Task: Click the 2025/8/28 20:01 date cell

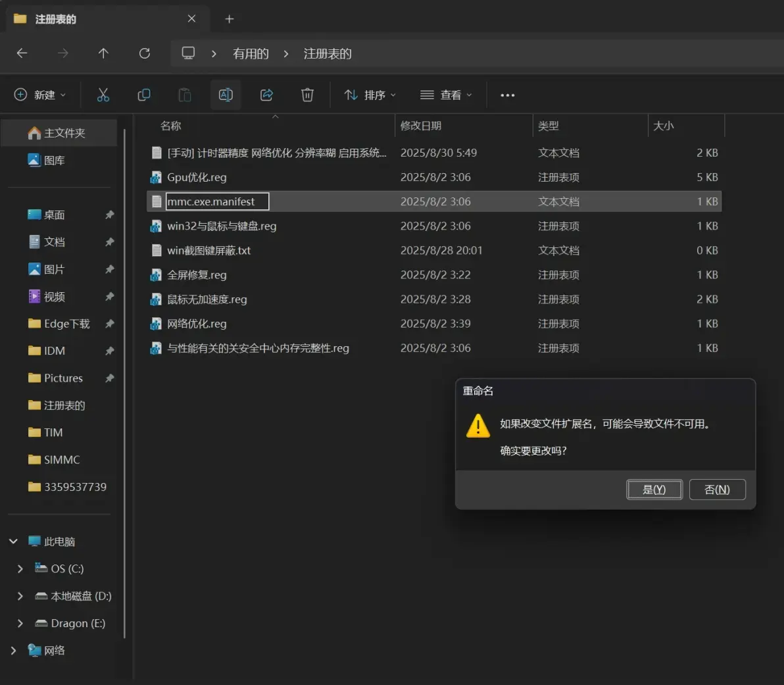Action: tap(441, 250)
